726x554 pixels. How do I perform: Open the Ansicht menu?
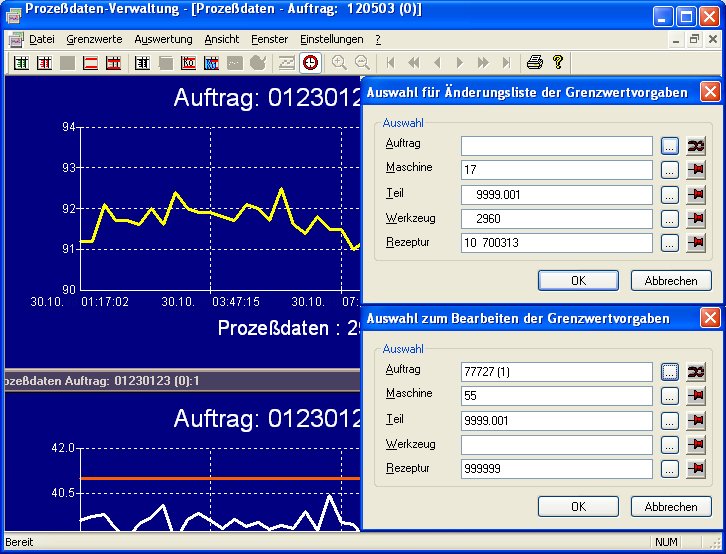click(222, 40)
